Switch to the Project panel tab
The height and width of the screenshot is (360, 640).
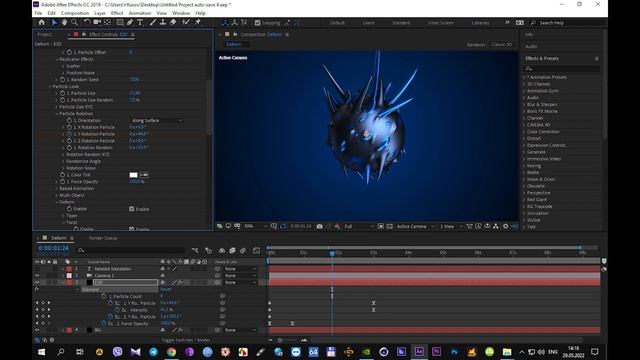[44, 35]
